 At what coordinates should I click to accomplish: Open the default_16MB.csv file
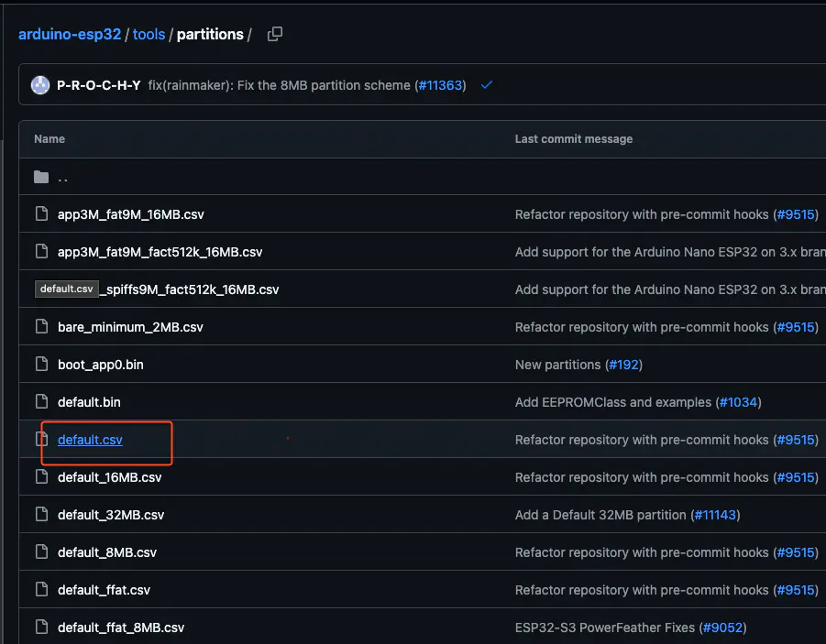pyautogui.click(x=109, y=477)
